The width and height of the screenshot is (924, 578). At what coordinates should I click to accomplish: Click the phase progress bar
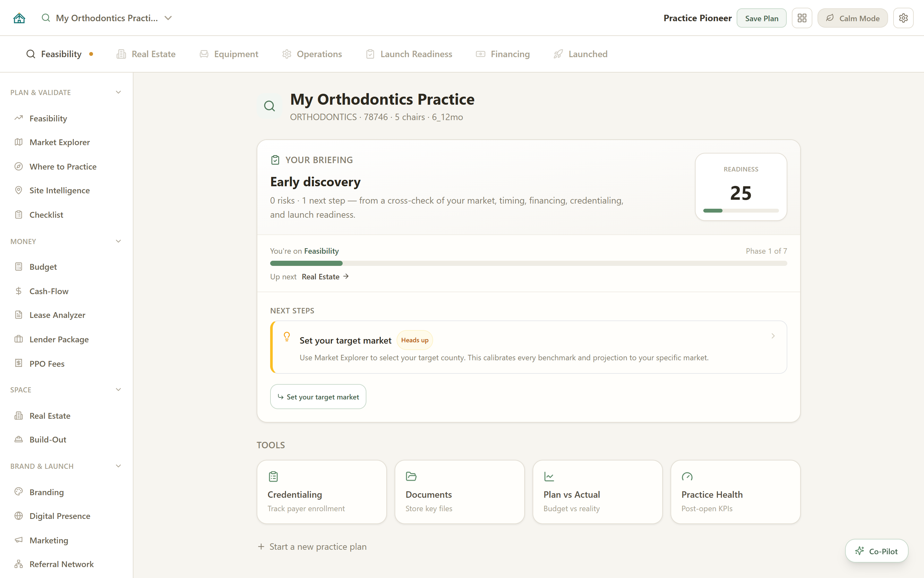(x=528, y=263)
